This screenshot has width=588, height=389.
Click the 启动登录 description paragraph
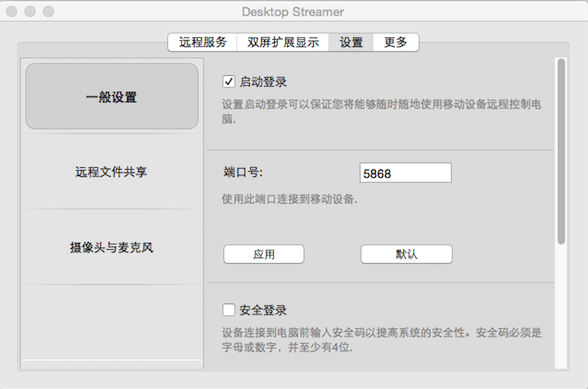pyautogui.click(x=381, y=111)
